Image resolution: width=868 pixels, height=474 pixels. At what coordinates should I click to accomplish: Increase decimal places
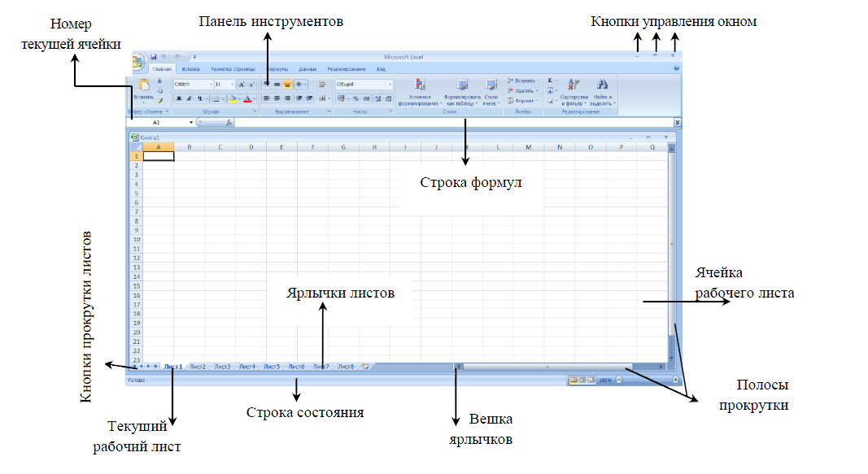coord(378,99)
